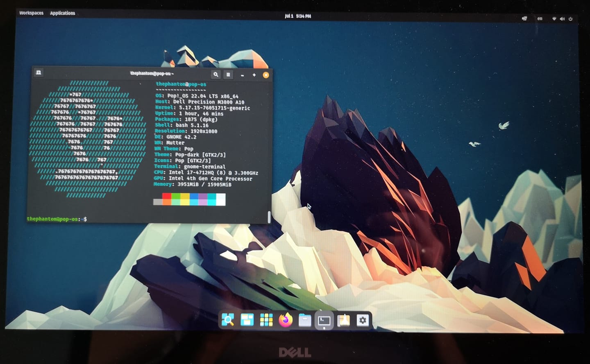Screen dimensions: 590x364
Task: Click the 'Memory: 3951MiB / 15905MiB' line
Action: pos(193,184)
